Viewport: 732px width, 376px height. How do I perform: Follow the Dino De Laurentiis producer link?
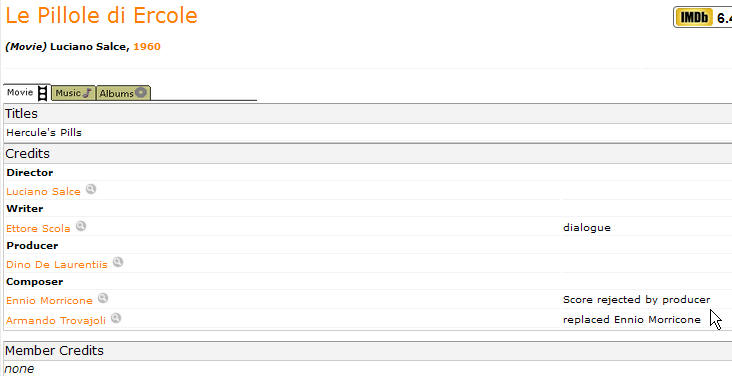pos(56,264)
